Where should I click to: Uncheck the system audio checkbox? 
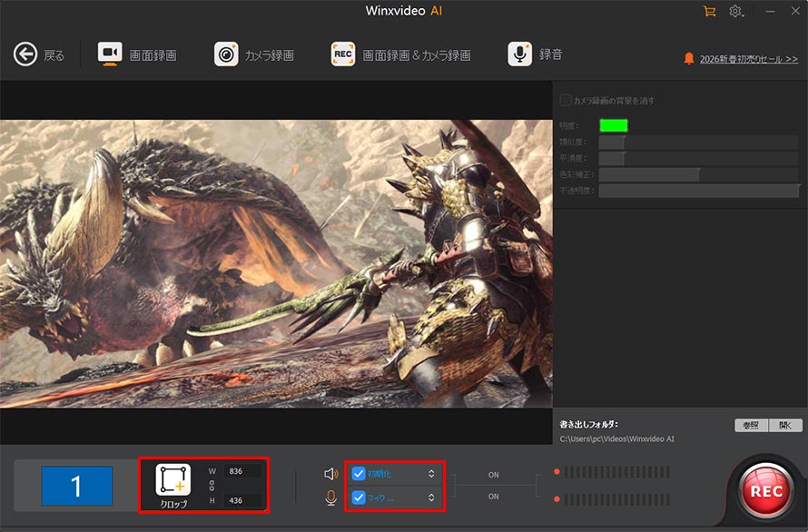point(359,473)
